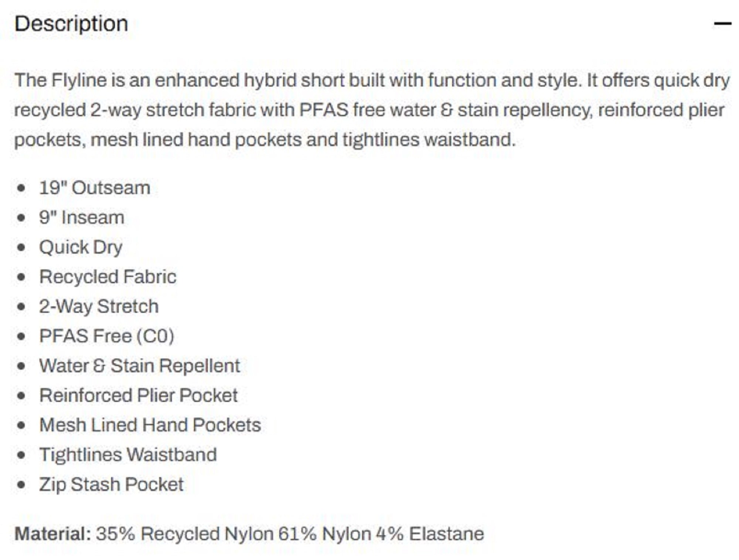Select the 19" Outseam bullet item
The image size is (739, 560).
pos(95,188)
